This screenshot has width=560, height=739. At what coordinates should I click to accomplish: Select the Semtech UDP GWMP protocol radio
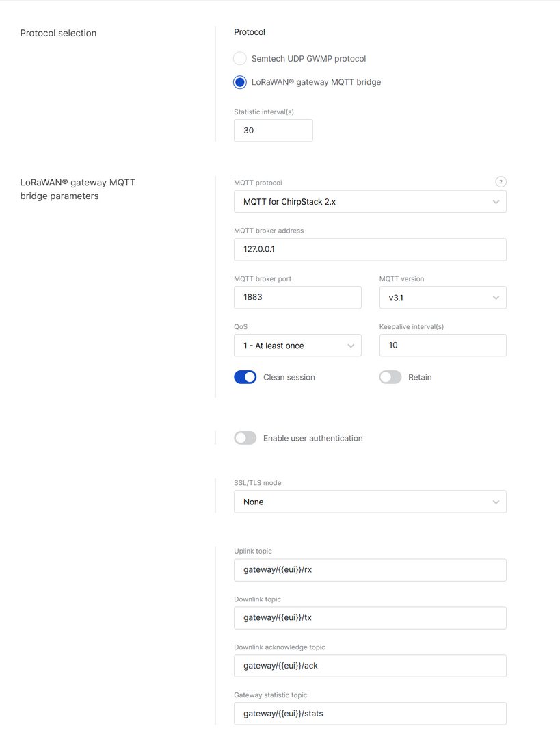pyautogui.click(x=239, y=58)
